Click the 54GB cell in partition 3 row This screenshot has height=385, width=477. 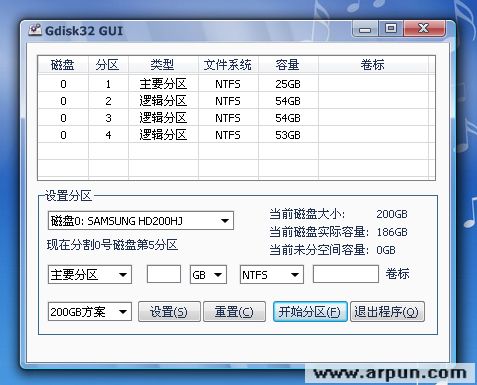(288, 118)
